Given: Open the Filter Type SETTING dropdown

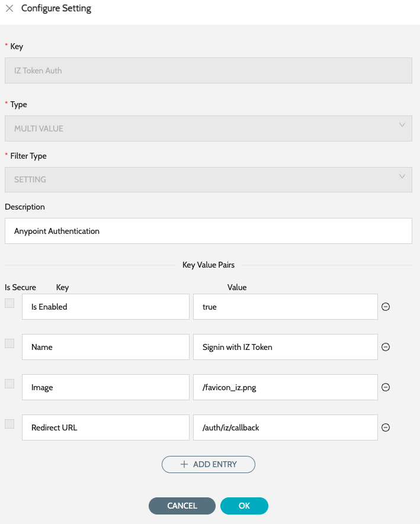Looking at the screenshot, I should pos(209,180).
